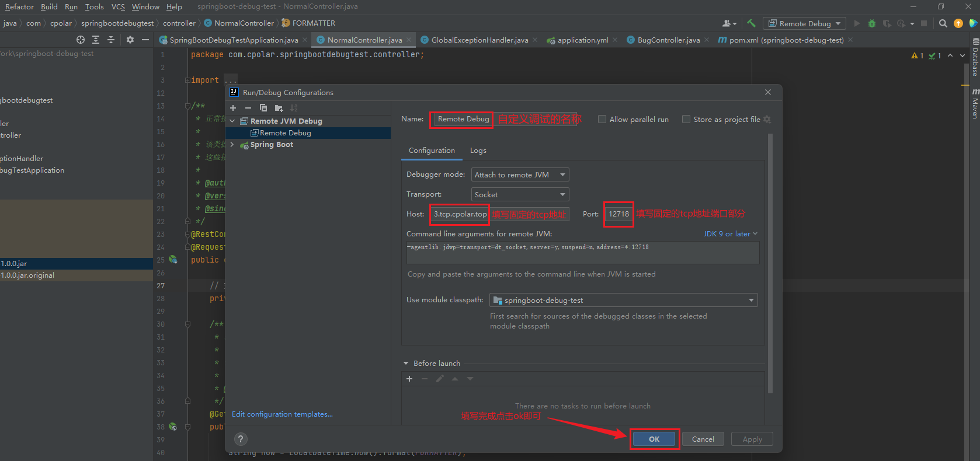Viewport: 980px width, 461px height.
Task: Open the Transport Socket dropdown
Action: coord(520,194)
